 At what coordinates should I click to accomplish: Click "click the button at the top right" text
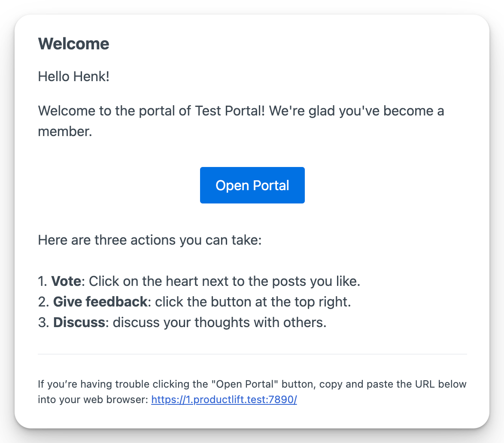pos(253,302)
